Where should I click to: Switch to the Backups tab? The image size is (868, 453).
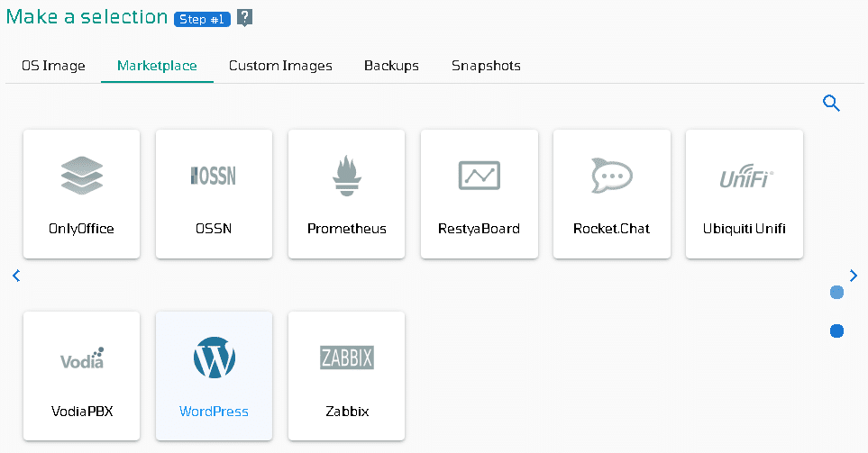[391, 66]
